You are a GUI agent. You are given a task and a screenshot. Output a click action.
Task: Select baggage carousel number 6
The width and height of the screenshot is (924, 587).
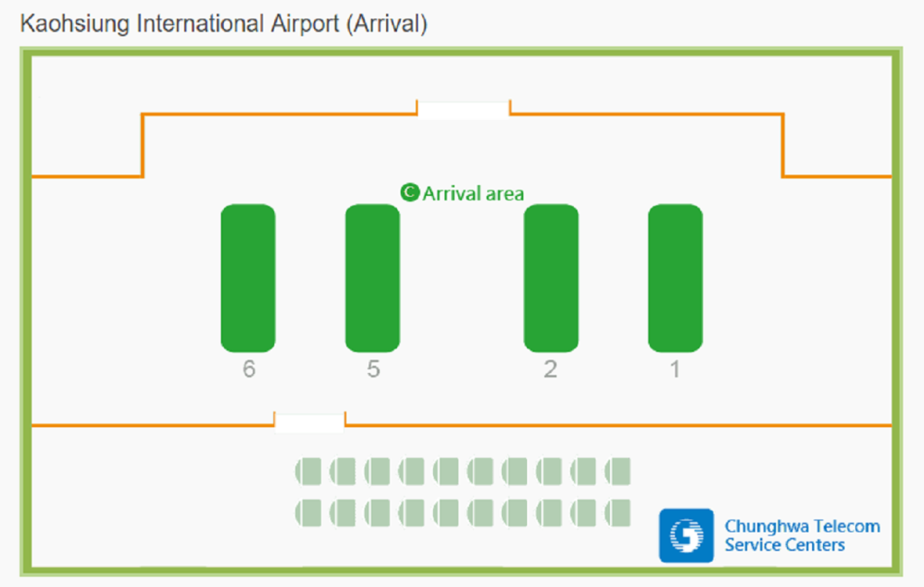[248, 277]
